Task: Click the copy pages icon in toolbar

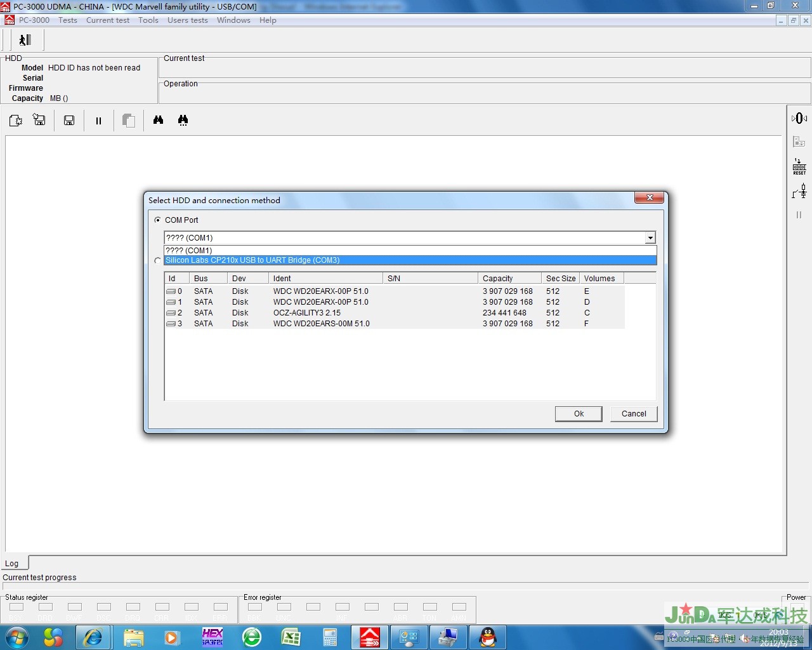Action: click(129, 120)
